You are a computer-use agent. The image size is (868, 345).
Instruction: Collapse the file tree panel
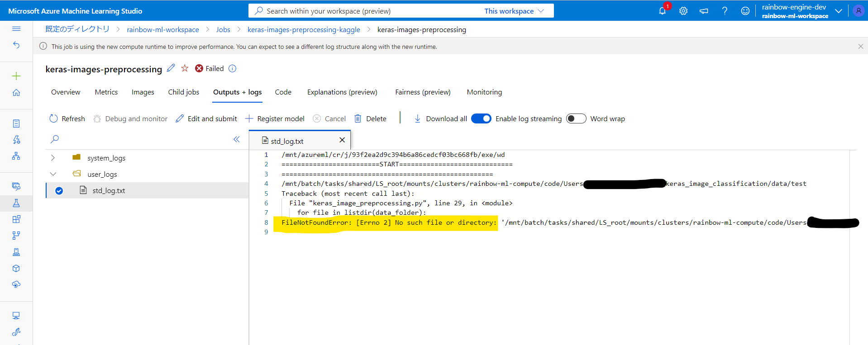click(236, 139)
